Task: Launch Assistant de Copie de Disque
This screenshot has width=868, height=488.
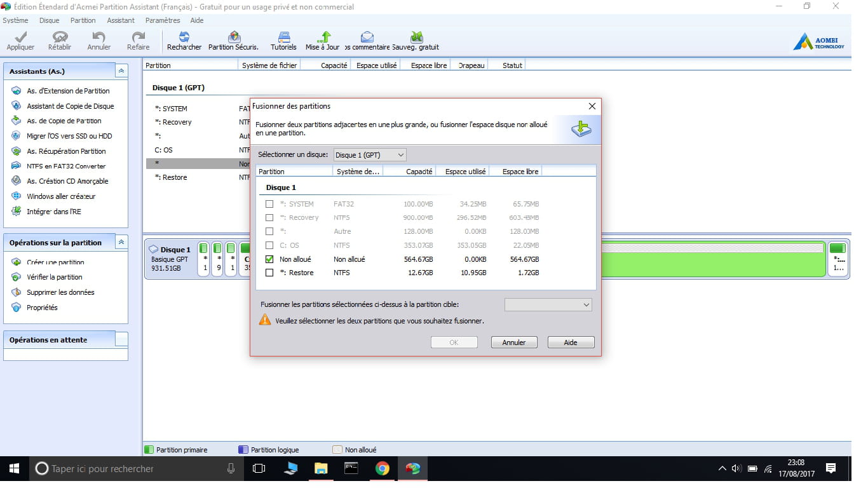Action: [x=70, y=106]
